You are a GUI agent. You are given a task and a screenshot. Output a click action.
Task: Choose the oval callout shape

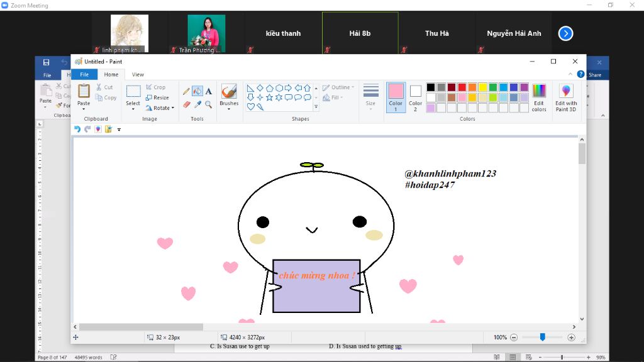tap(297, 97)
